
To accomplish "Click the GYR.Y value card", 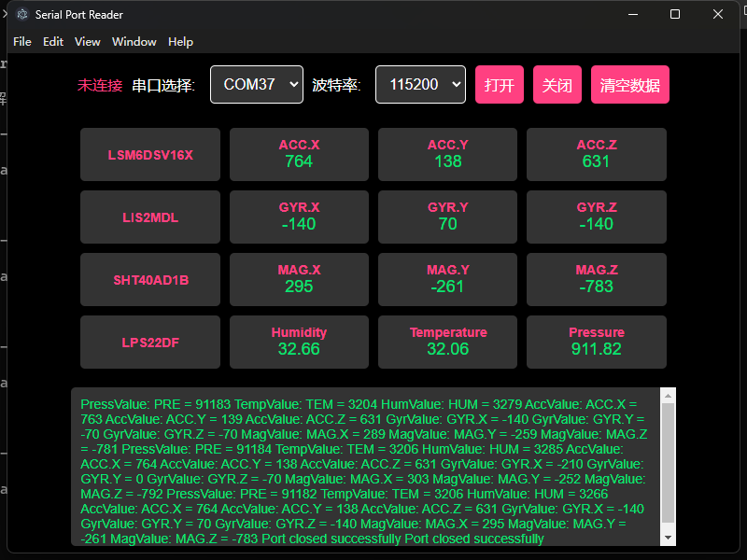I will click(448, 217).
